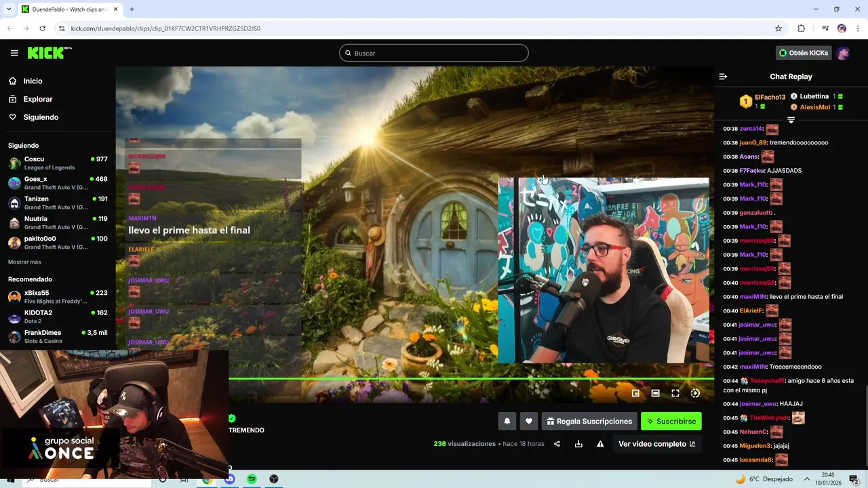Click username gonzaluutt in chat
This screenshot has height=488, width=868.
(755, 213)
